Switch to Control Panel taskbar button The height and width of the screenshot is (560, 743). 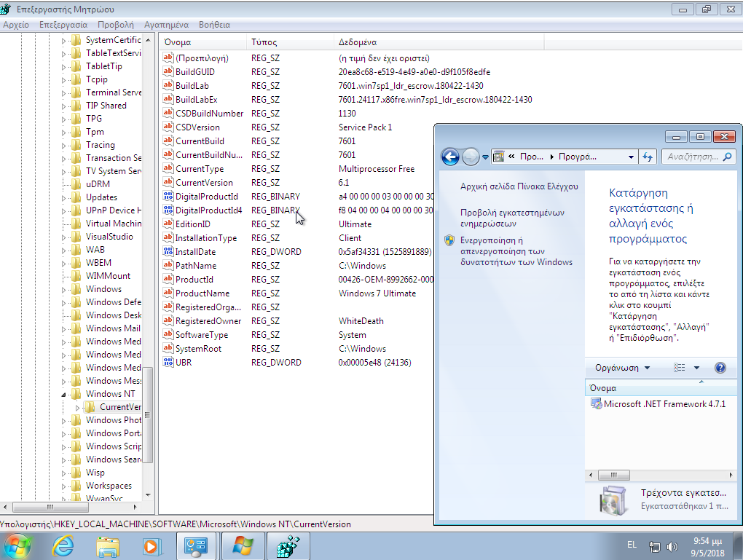click(x=196, y=546)
